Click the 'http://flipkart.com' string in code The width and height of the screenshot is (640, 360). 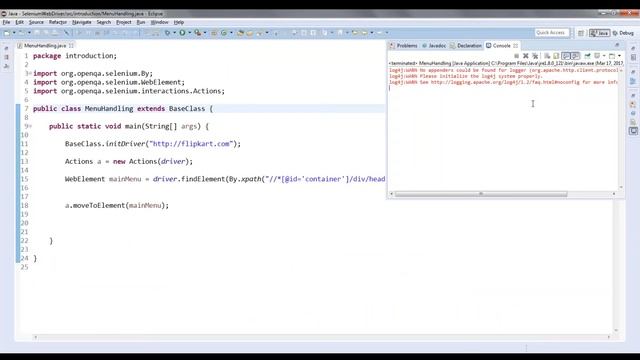coord(191,144)
